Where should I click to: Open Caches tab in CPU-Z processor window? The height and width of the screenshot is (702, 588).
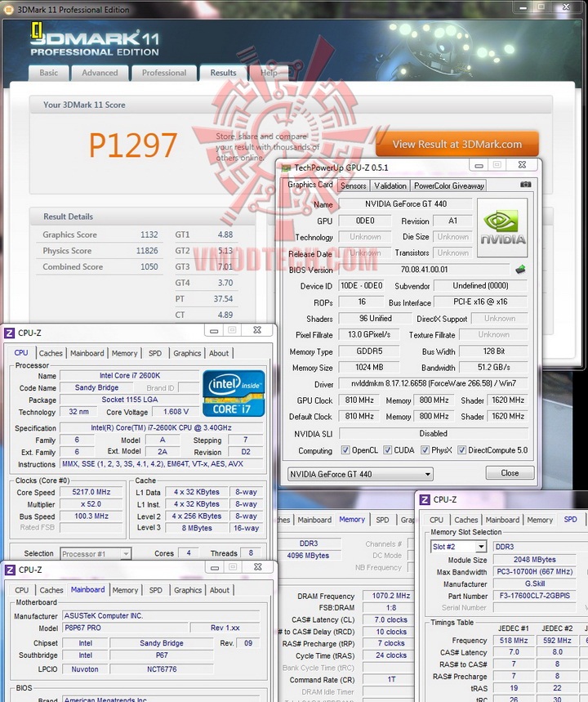(x=51, y=353)
